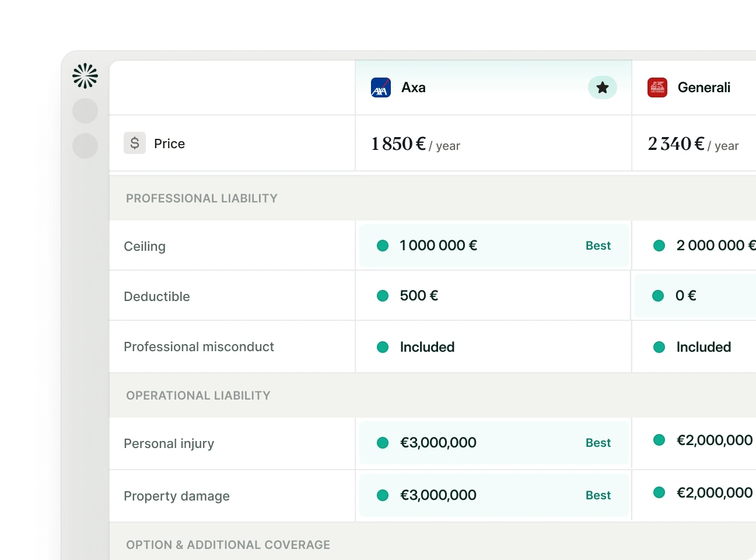
Task: Click the Best badge in Personal injury row
Action: pos(598,443)
